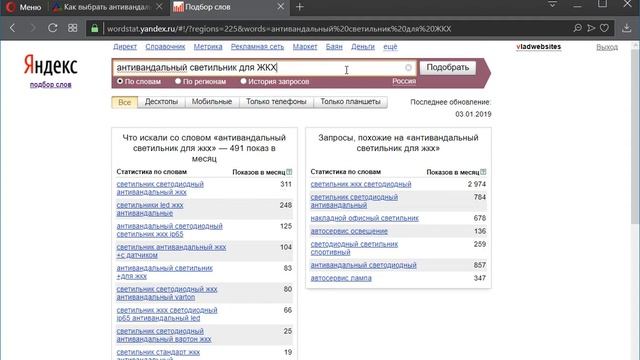Viewport: 640px width, 360px height.
Task: Open 'антивандальный светодиодный светильник жкх ip65' query
Action: pyautogui.click(x=169, y=230)
